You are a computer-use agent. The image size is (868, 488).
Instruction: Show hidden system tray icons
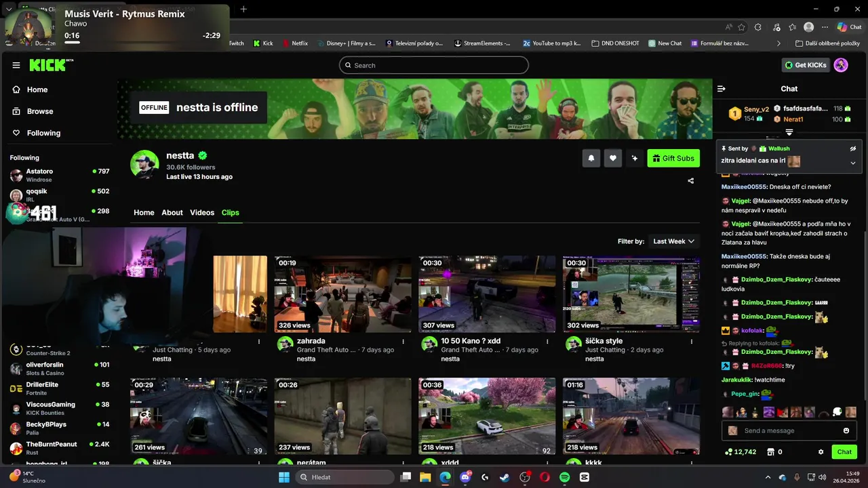pos(768,477)
